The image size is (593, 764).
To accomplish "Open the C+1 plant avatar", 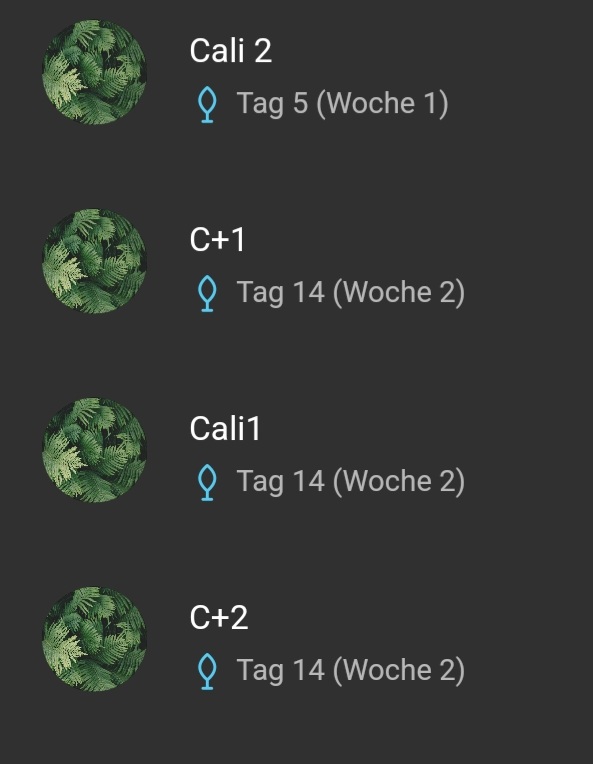I will click(95, 261).
